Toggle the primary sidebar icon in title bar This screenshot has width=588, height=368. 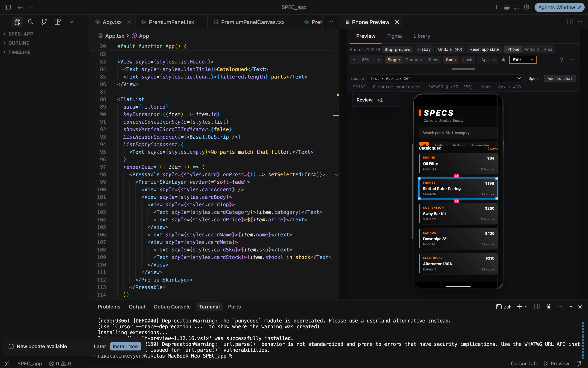8,7
